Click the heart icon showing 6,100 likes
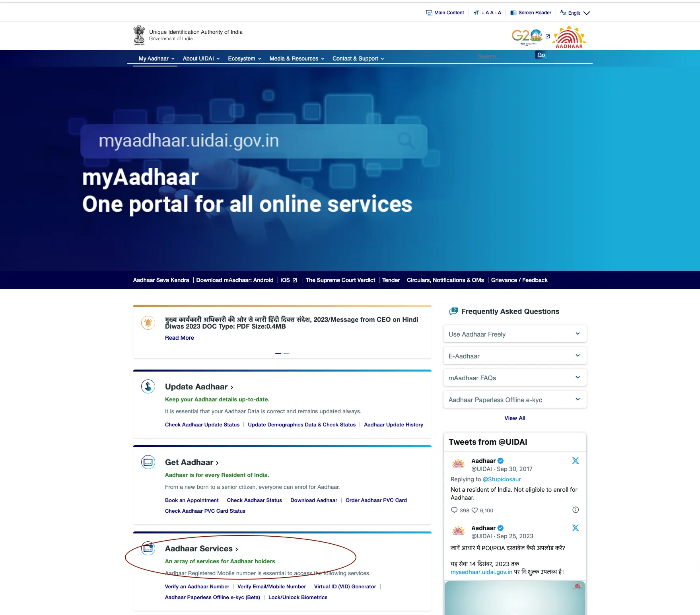Viewport: 700px width, 615px height. [474, 510]
